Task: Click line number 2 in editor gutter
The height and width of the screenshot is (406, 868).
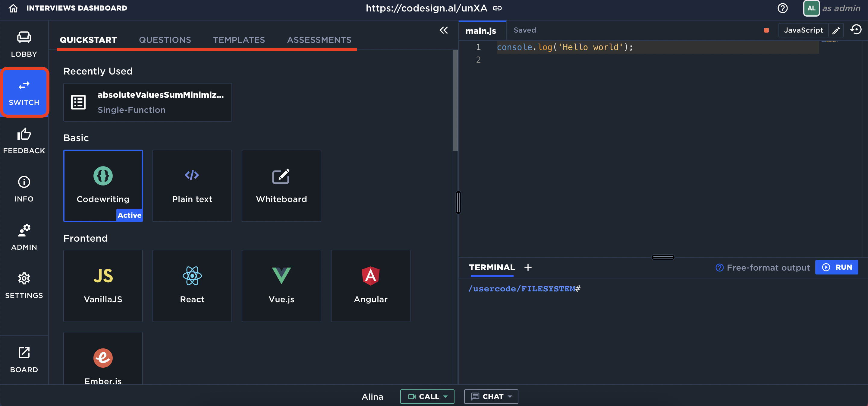Action: [x=478, y=60]
